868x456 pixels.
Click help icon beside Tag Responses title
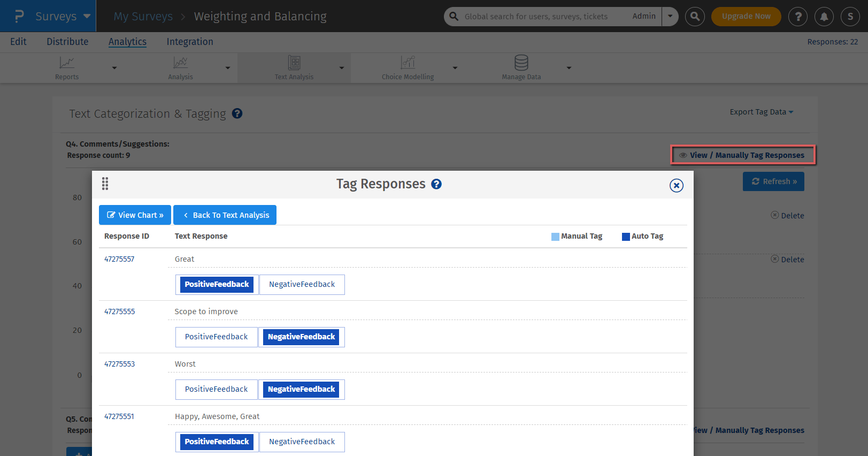coord(436,184)
